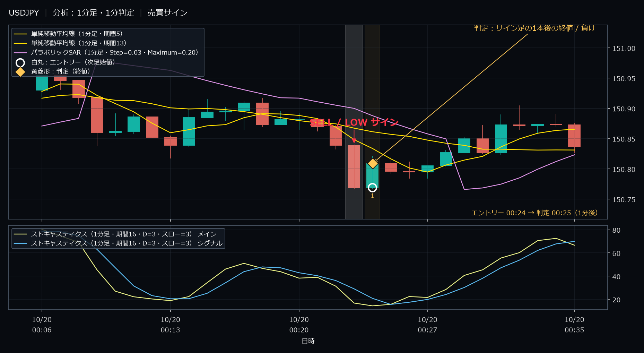644x353 pixels.
Task: Click the 10/20 00:13 time axis label
Action: coord(170,325)
